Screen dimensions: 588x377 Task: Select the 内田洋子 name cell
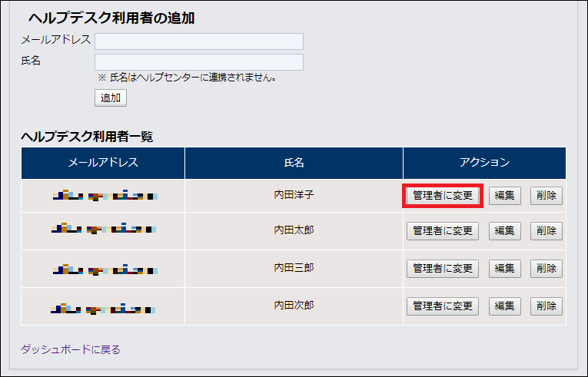294,195
